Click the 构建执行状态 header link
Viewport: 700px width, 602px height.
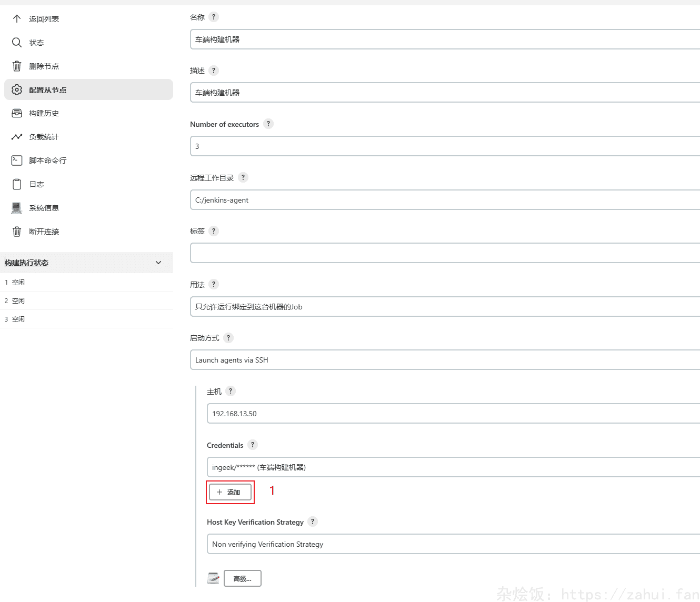(27, 263)
